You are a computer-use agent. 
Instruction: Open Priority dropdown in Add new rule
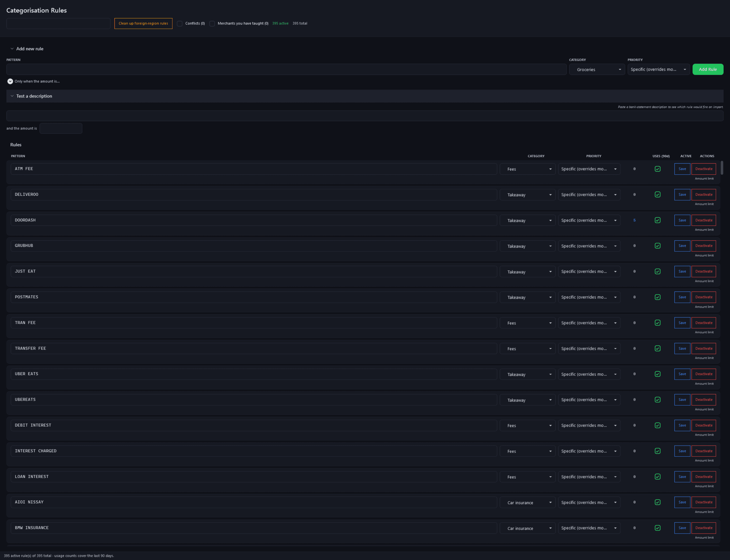[659, 69]
